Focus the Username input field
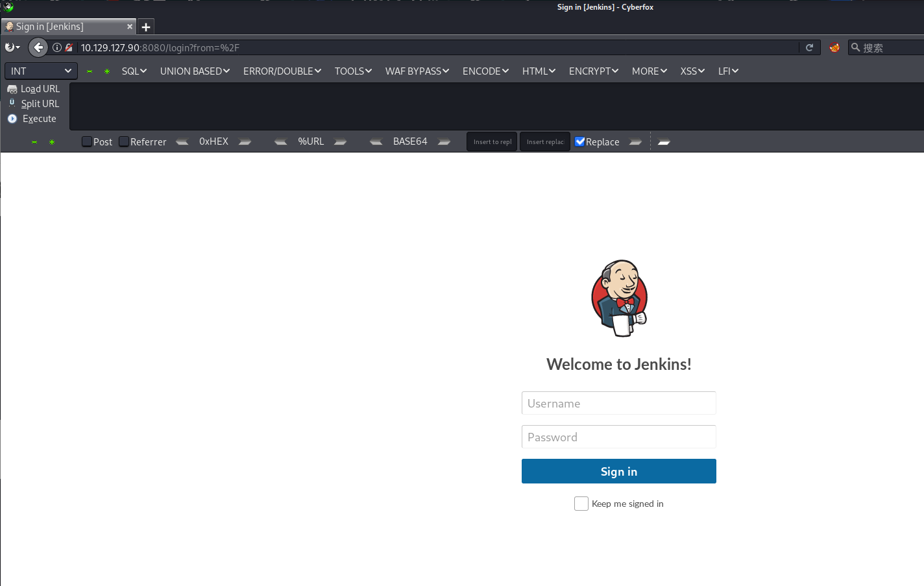Screen dimensions: 924x586 point(618,403)
